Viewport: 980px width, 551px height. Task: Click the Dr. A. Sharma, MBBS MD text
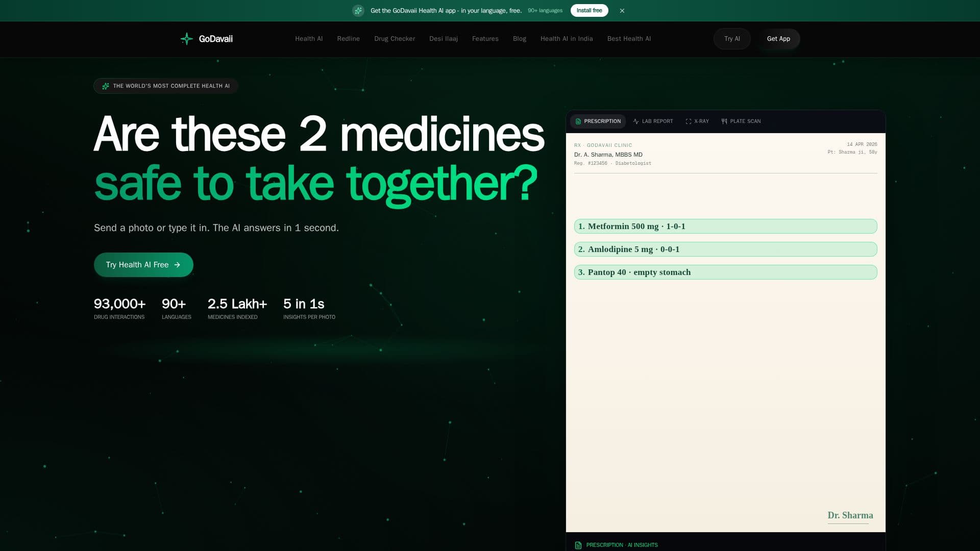pyautogui.click(x=608, y=155)
